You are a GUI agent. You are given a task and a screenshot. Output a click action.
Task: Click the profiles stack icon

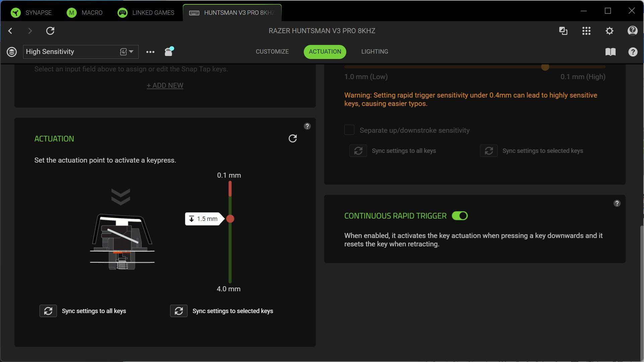[12, 52]
